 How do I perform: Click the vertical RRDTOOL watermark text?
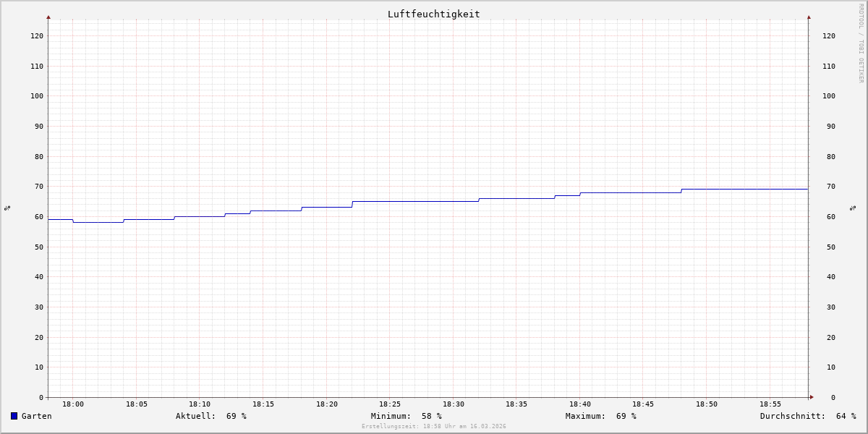pyautogui.click(x=861, y=43)
